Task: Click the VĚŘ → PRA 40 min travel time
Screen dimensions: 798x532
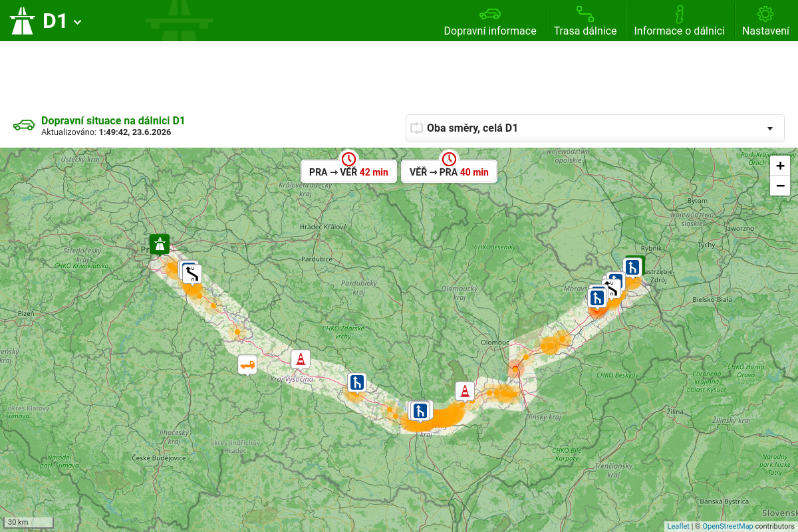Action: pos(449,172)
